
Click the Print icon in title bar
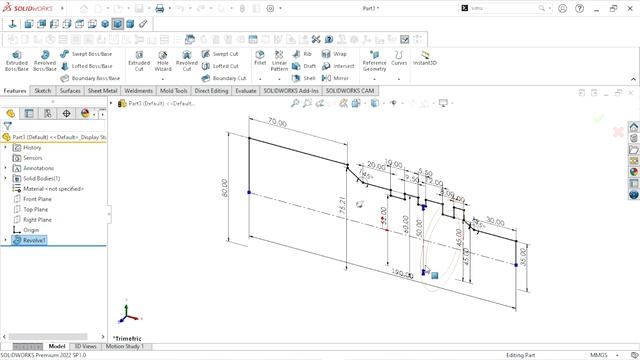[x=160, y=8]
